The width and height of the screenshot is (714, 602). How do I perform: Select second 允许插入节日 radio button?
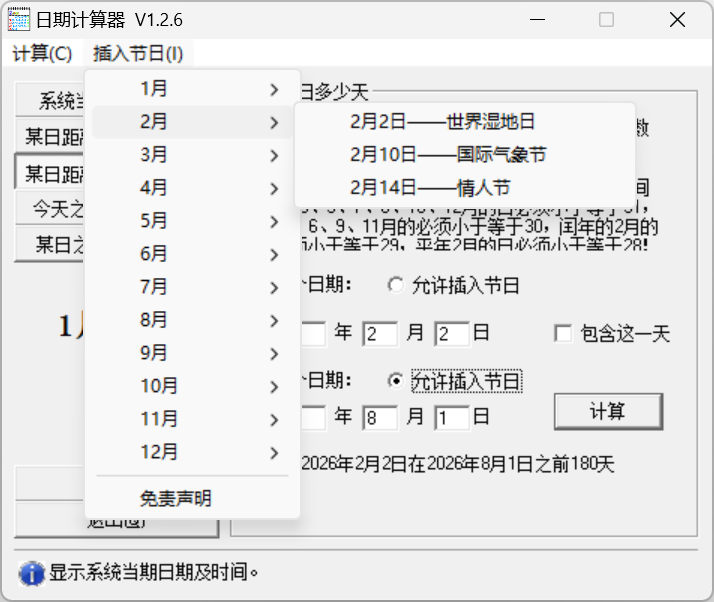click(x=396, y=381)
